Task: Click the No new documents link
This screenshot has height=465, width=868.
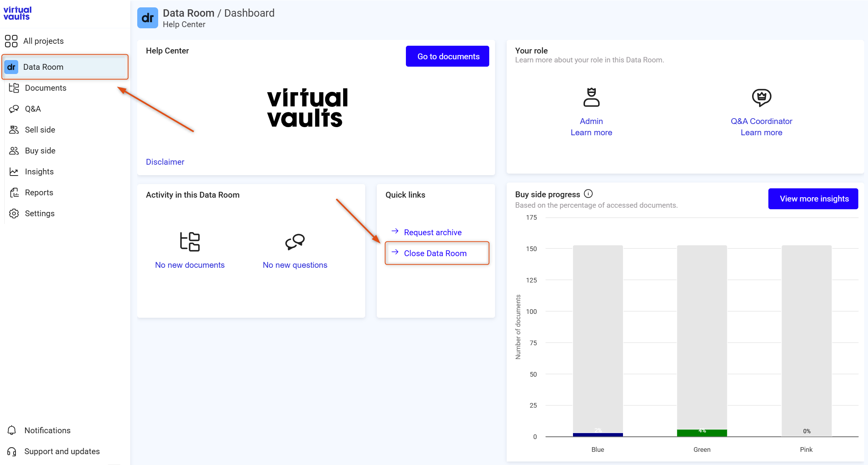Action: point(190,265)
